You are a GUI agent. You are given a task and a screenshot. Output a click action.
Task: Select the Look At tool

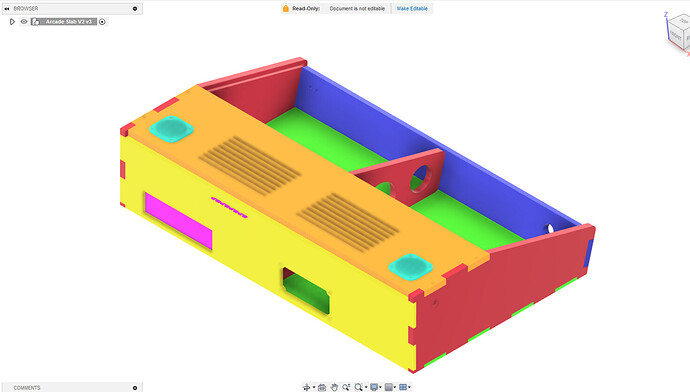322,387
